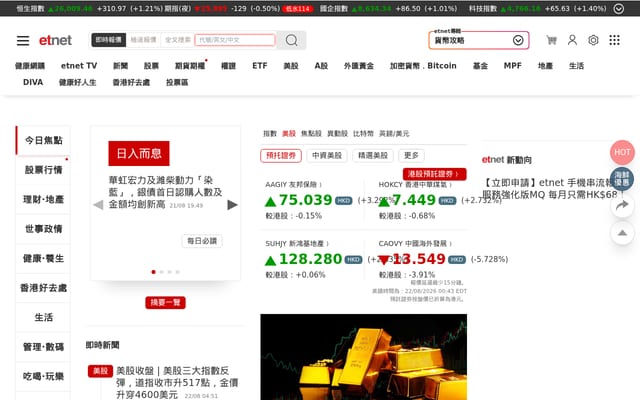Open the settings gear icon

click(x=593, y=40)
